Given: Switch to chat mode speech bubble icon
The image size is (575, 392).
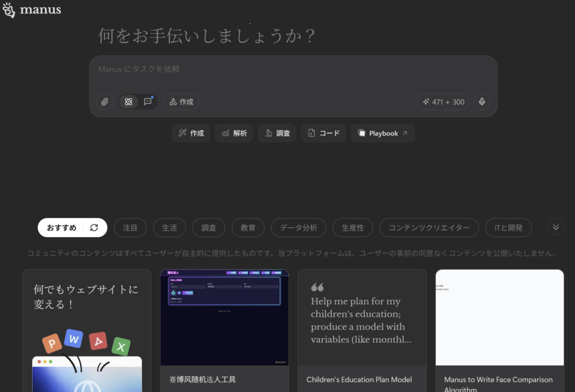Looking at the screenshot, I should point(148,102).
